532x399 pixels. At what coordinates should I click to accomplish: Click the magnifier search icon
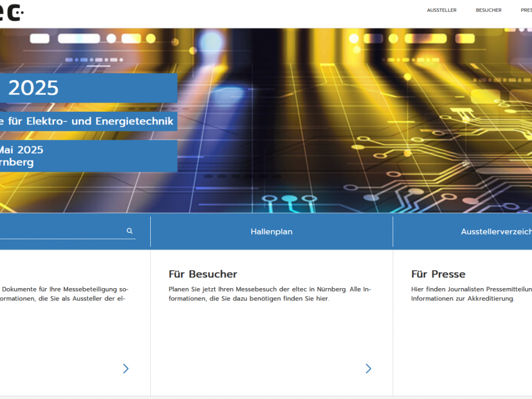click(x=129, y=231)
